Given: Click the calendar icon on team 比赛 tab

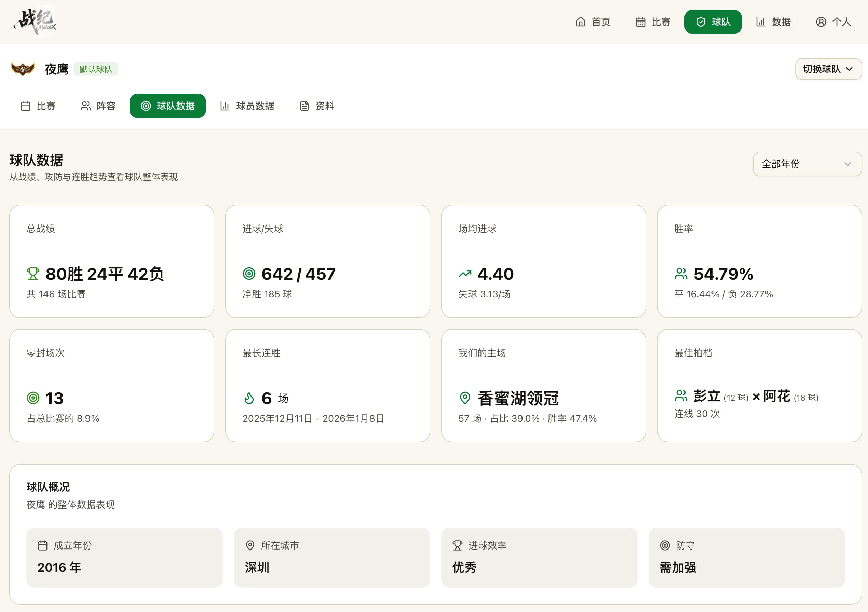Looking at the screenshot, I should pos(26,106).
